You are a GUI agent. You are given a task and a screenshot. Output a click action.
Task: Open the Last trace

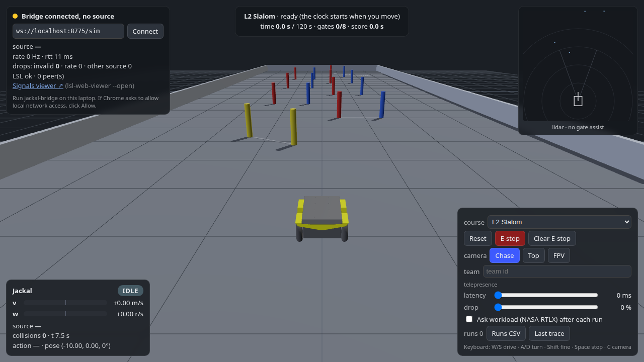[549, 333]
